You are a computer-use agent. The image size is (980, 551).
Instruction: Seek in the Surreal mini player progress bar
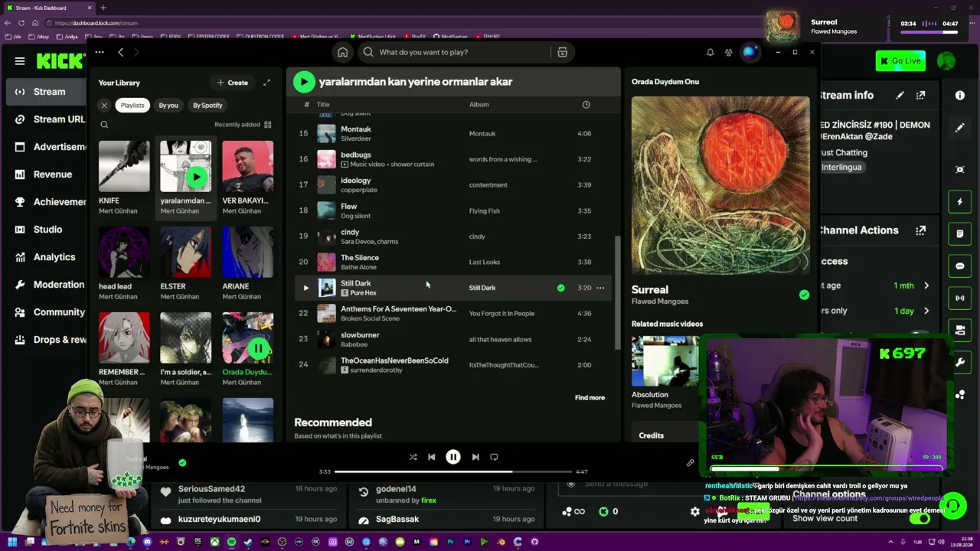[930, 32]
